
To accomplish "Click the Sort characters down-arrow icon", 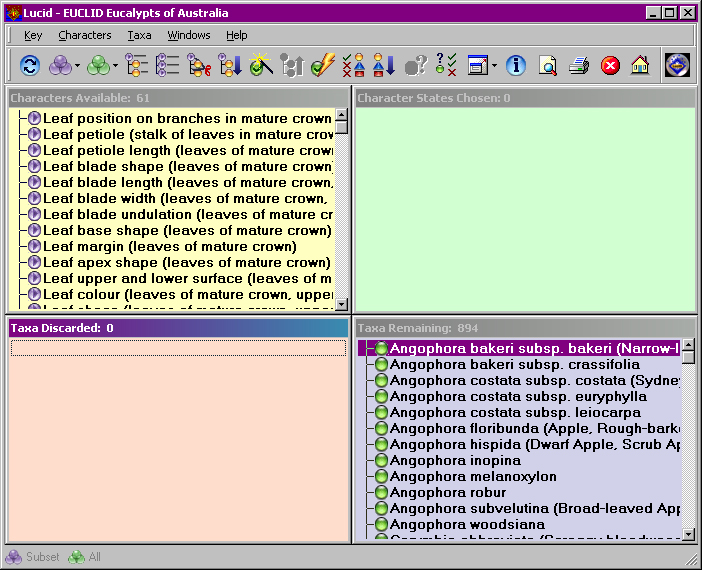I will click(x=230, y=65).
